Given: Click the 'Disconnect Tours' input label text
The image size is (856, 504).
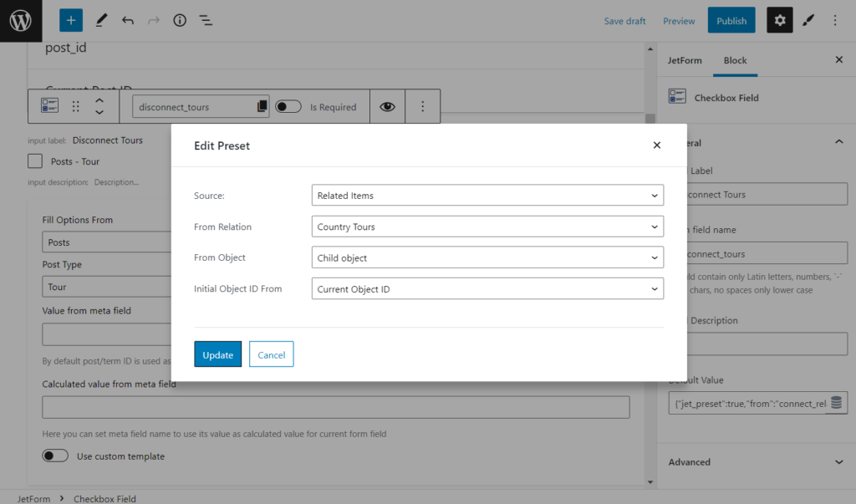Looking at the screenshot, I should click(108, 140).
